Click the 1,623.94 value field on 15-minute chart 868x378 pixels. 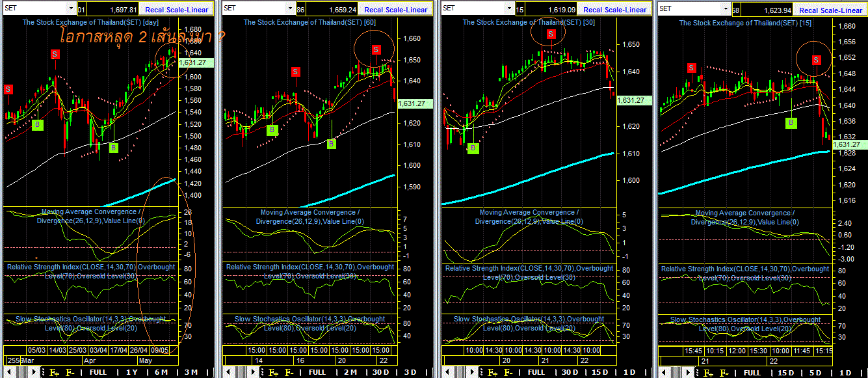click(768, 10)
